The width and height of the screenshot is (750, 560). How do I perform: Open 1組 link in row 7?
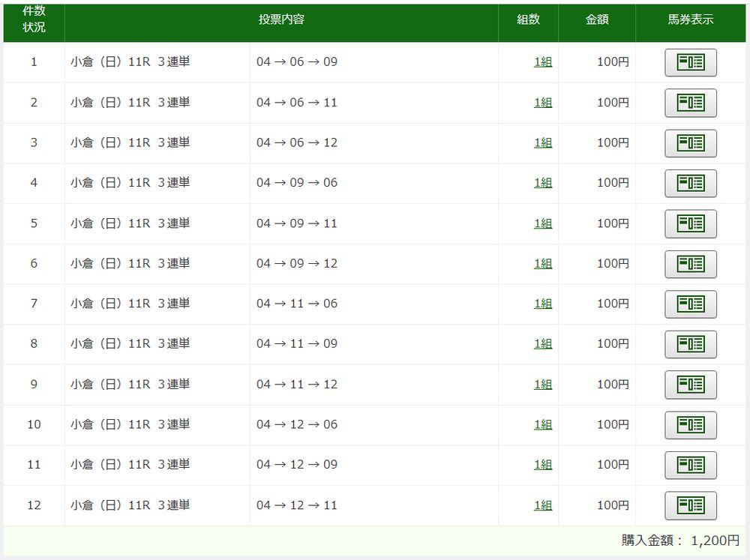click(x=543, y=304)
